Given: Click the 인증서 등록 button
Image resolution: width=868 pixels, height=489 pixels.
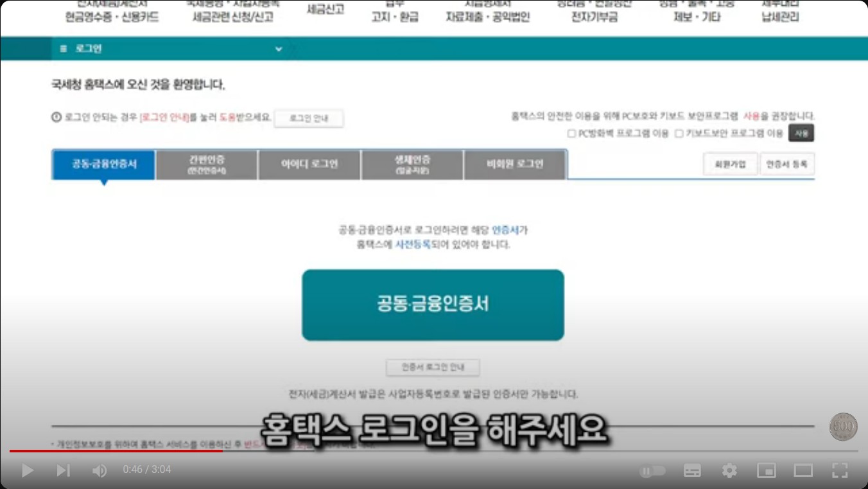Looking at the screenshot, I should coord(787,164).
